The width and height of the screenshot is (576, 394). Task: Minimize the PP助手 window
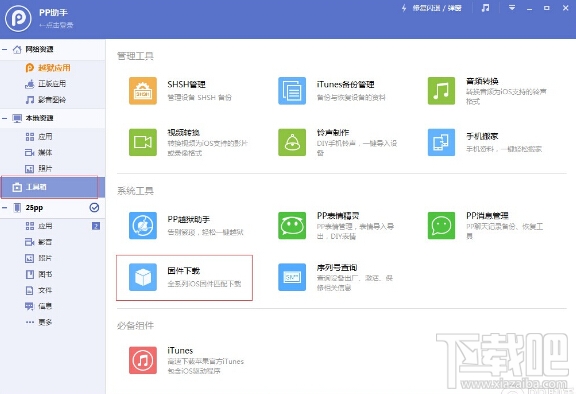pyautogui.click(x=529, y=8)
